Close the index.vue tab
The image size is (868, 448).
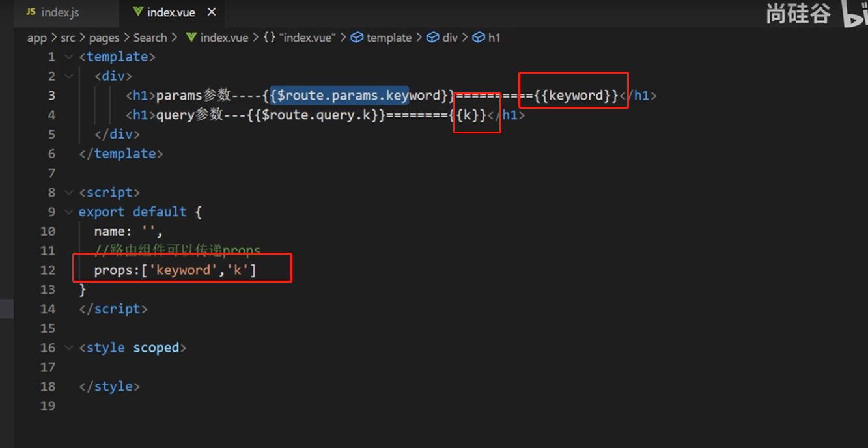pos(211,12)
